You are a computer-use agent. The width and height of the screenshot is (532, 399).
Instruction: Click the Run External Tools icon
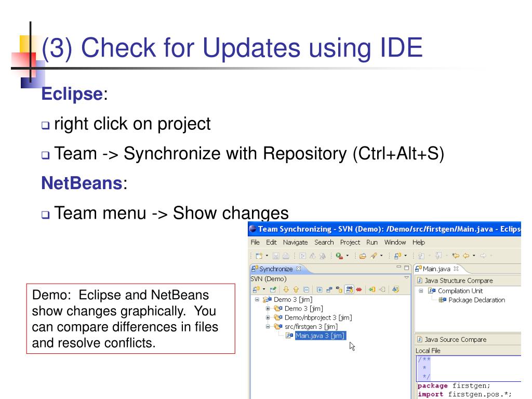point(339,256)
